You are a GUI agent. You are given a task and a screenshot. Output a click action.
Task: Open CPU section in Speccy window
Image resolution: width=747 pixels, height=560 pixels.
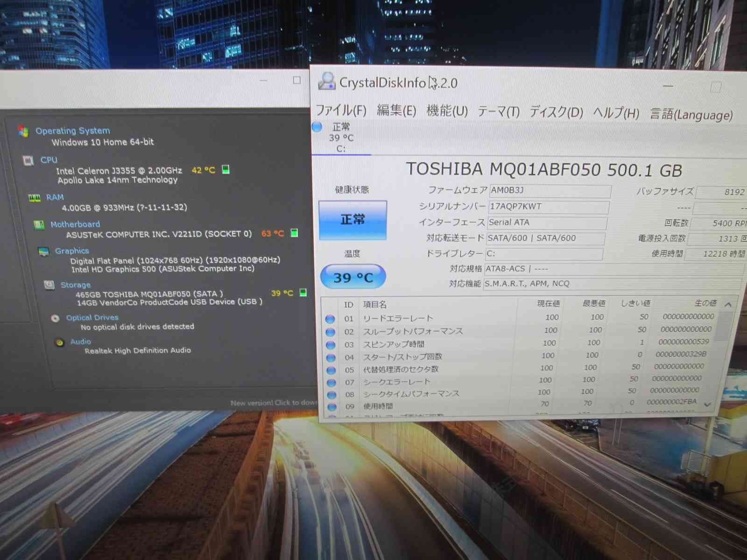(x=49, y=160)
